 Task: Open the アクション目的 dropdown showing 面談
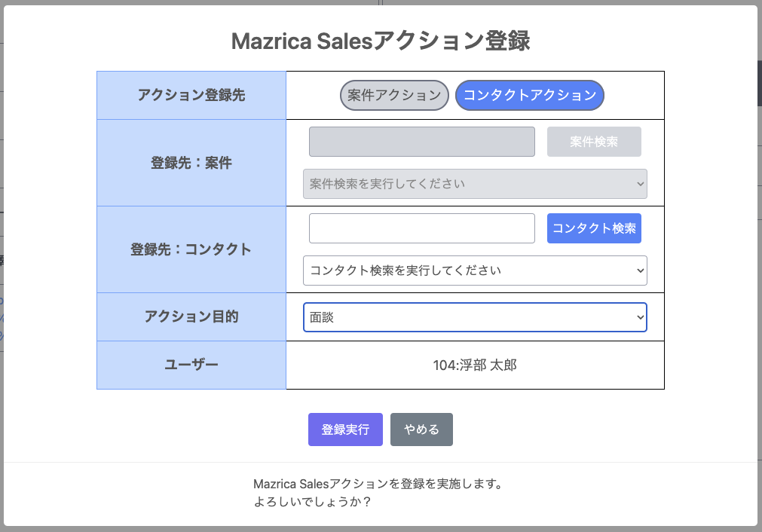point(475,317)
